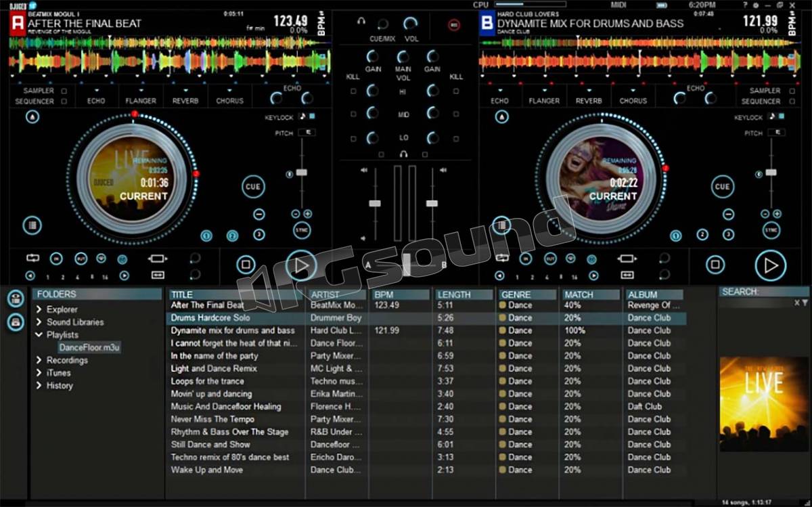Click the GENRE column header
The image size is (812, 507).
[528, 294]
